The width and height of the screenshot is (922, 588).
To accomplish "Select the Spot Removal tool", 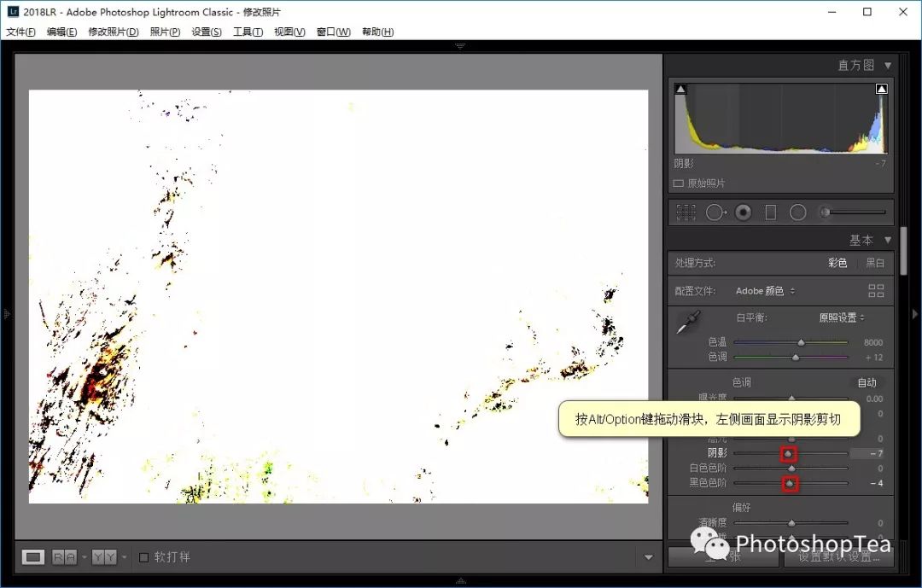I will pyautogui.click(x=716, y=212).
